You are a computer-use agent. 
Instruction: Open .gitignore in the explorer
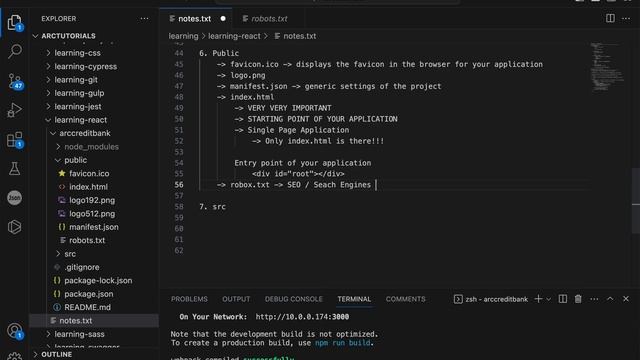pyautogui.click(x=93, y=267)
